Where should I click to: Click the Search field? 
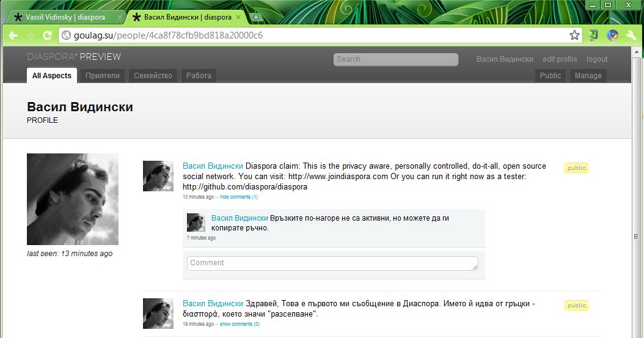(x=396, y=59)
